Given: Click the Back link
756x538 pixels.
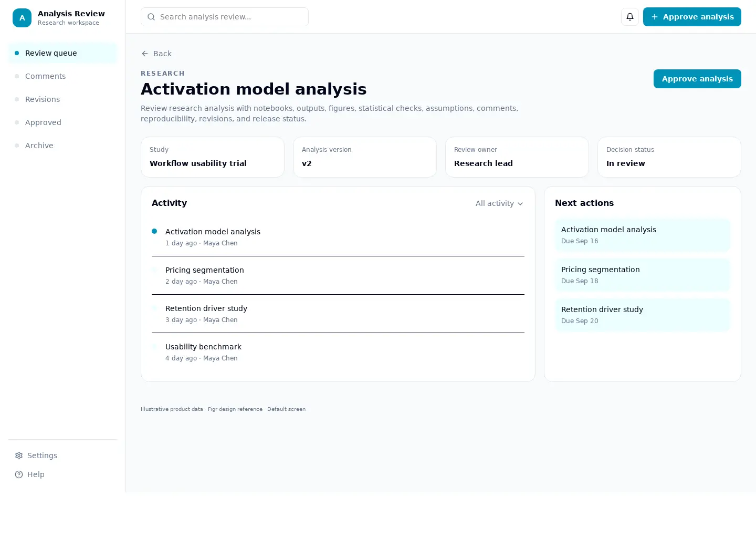Looking at the screenshot, I should tap(156, 54).
